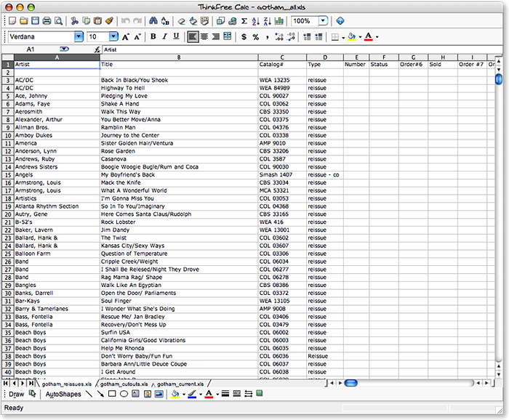
Task: Click the Print icon
Action: tap(47, 21)
